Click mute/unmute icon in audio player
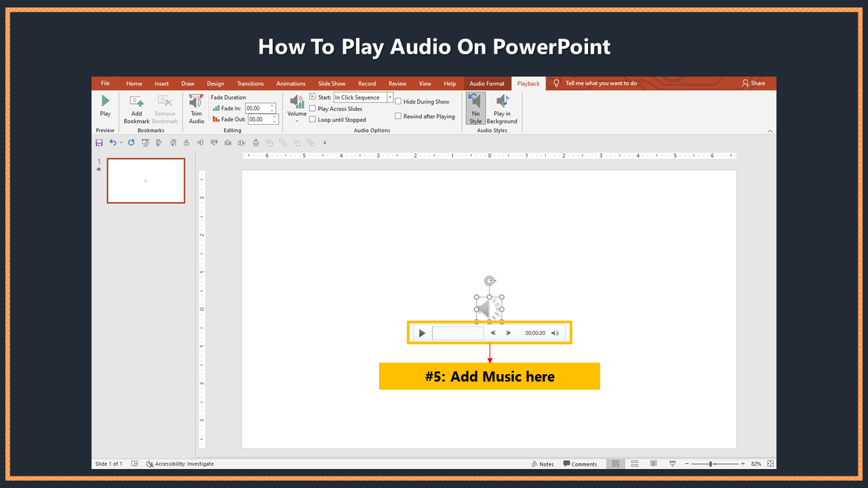 [555, 333]
